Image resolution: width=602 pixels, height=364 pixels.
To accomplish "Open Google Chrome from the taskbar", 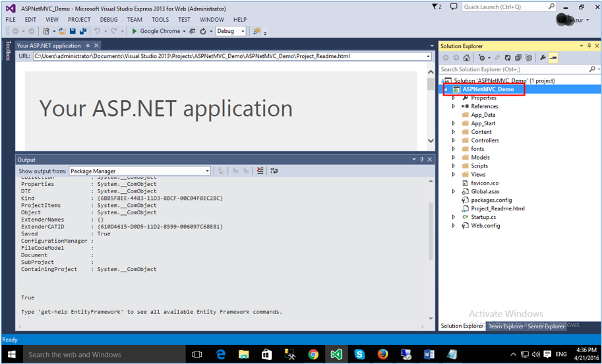I will click(x=313, y=354).
